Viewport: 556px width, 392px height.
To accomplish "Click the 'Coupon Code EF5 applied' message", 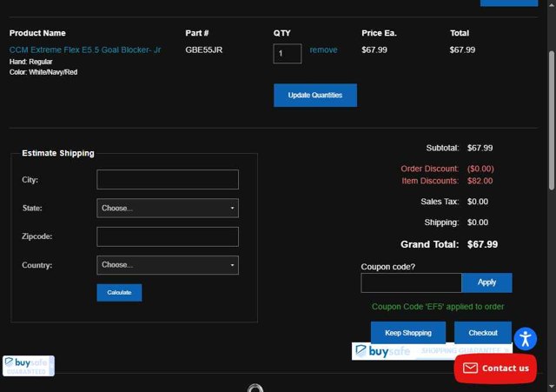I will pos(438,307).
